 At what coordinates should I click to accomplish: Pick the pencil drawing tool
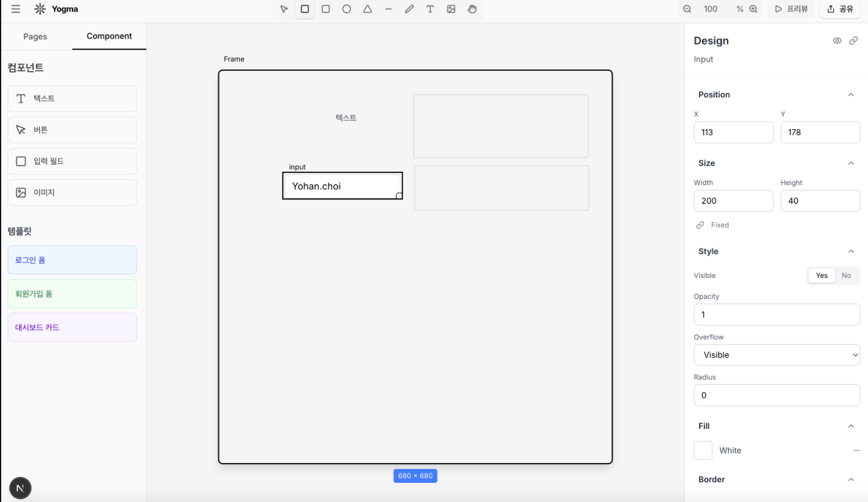pyautogui.click(x=409, y=9)
